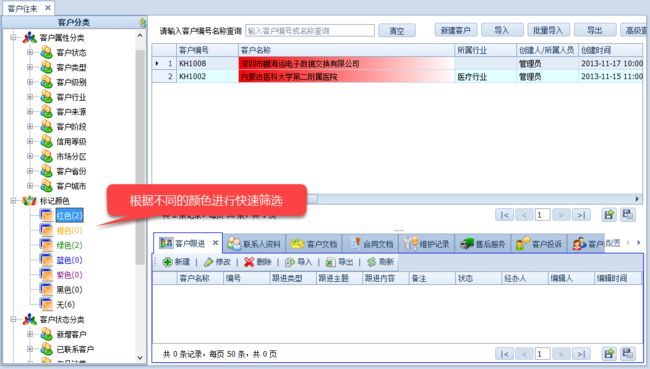Click the 客户状态分类 group icon

pyautogui.click(x=29, y=319)
